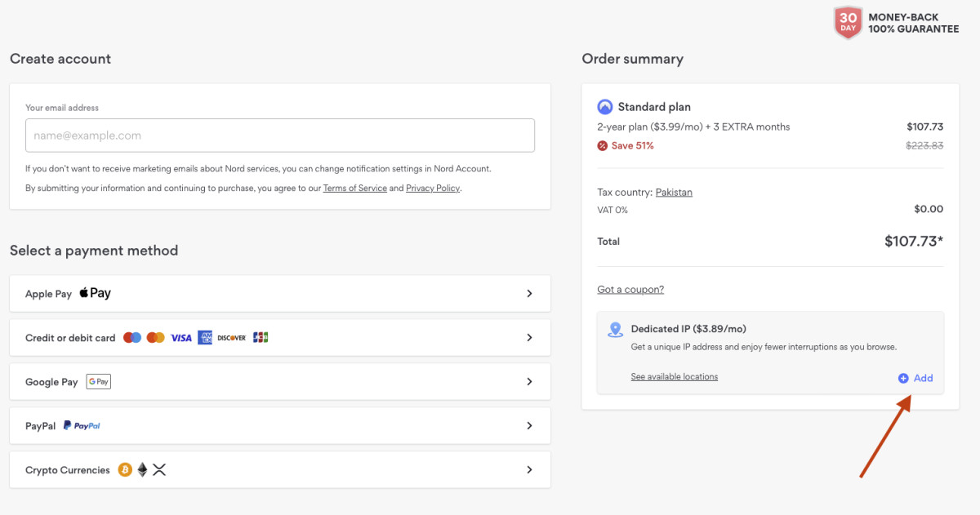Image resolution: width=980 pixels, height=515 pixels.
Task: Click the VISA logo icon
Action: pyautogui.click(x=180, y=337)
